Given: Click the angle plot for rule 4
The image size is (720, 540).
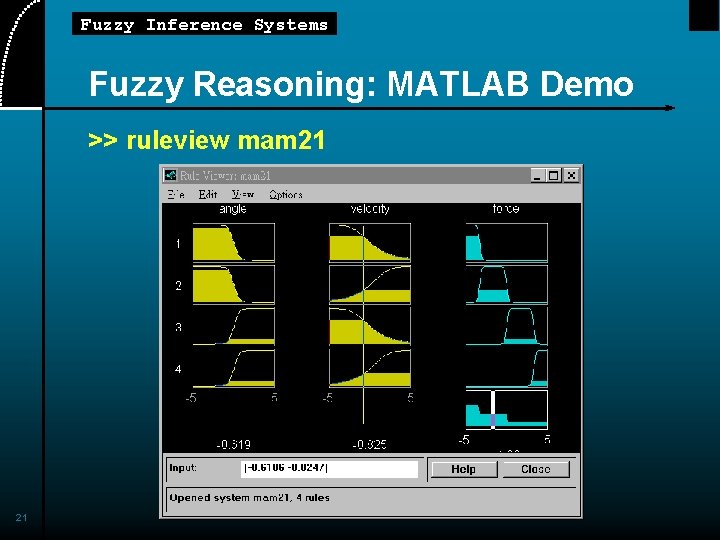Looking at the screenshot, I should point(234,368).
